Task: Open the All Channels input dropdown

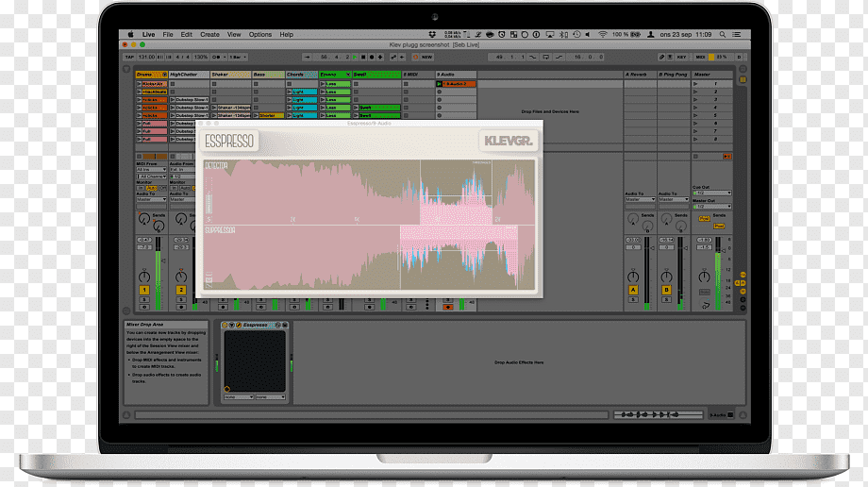Action: point(152,176)
